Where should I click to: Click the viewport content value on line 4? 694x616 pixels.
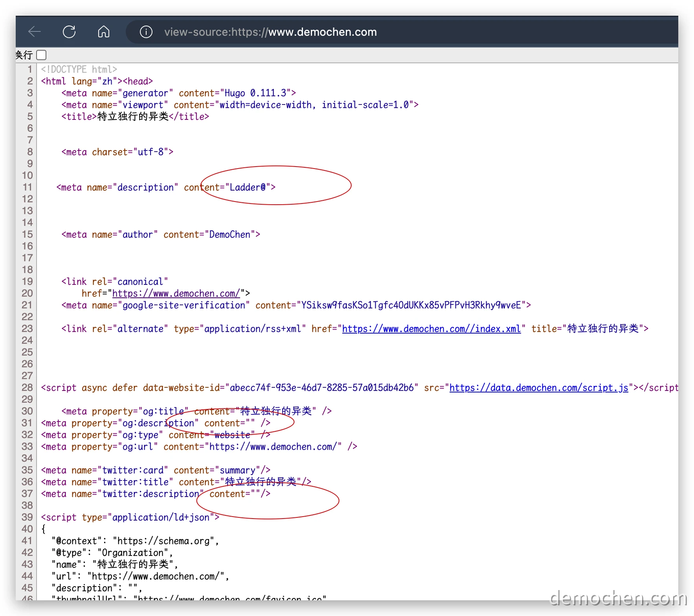pyautogui.click(x=314, y=105)
